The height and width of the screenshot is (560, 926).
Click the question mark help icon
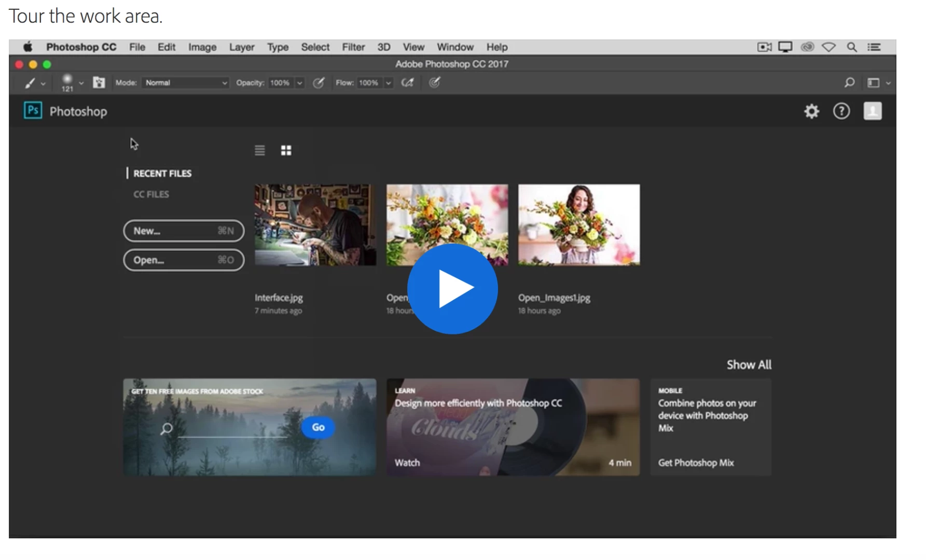(841, 111)
